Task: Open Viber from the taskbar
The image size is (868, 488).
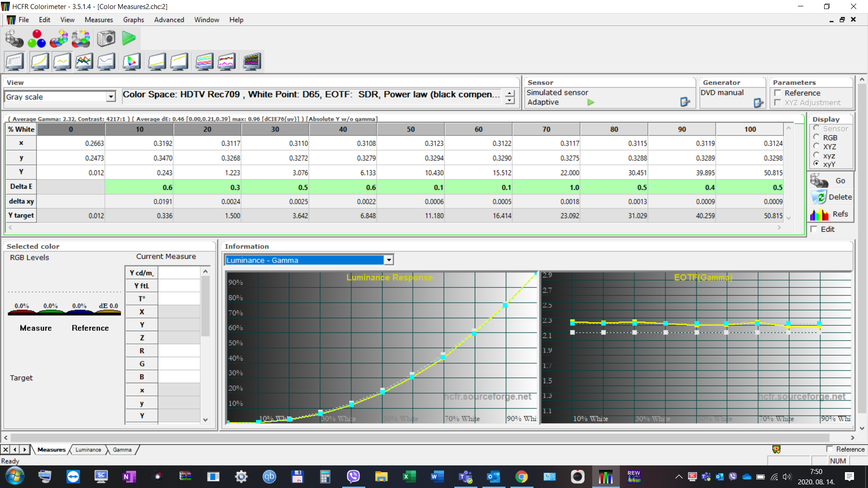Action: point(353,476)
